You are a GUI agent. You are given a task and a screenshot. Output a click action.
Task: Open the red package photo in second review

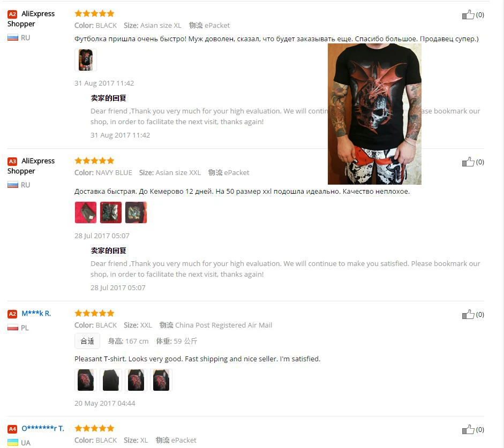[86, 212]
